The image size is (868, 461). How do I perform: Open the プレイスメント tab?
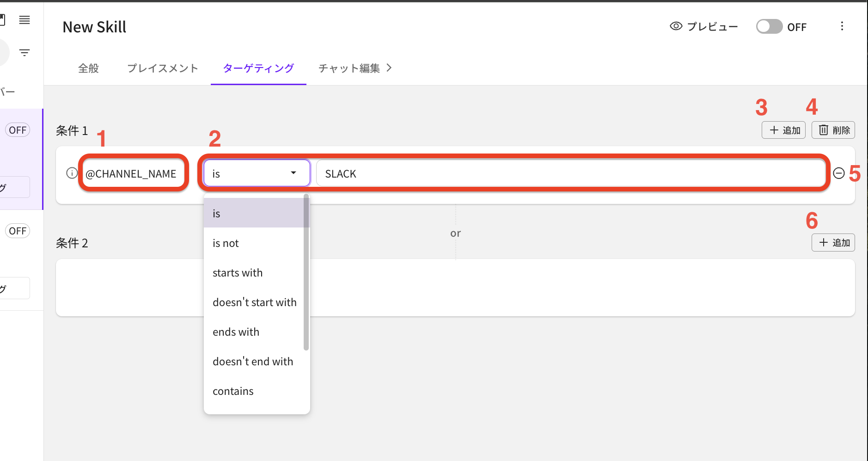point(163,68)
